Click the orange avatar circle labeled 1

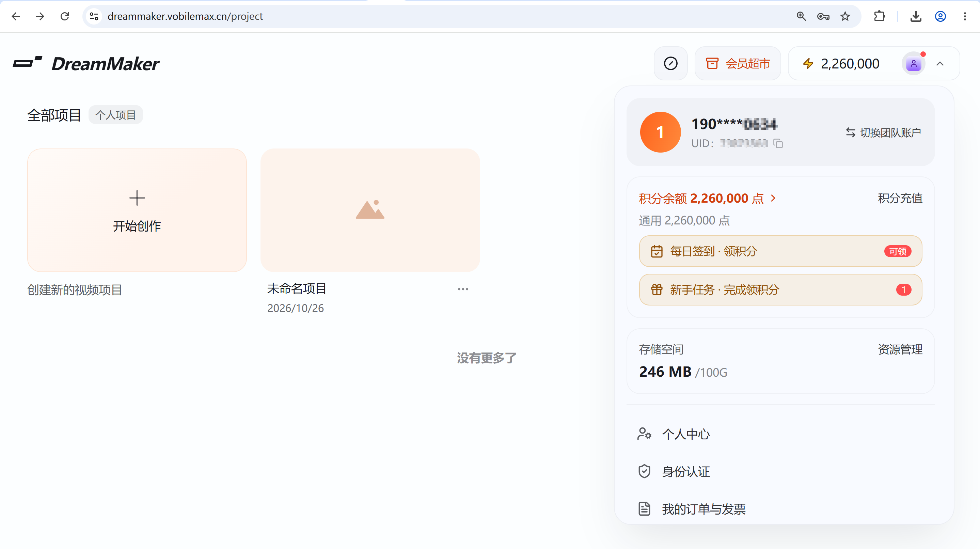661,132
